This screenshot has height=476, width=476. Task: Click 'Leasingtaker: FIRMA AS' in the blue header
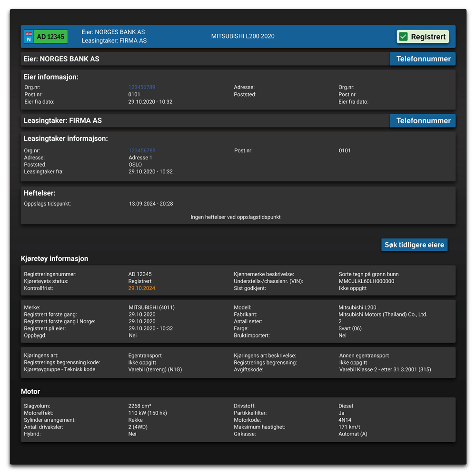pyautogui.click(x=114, y=40)
